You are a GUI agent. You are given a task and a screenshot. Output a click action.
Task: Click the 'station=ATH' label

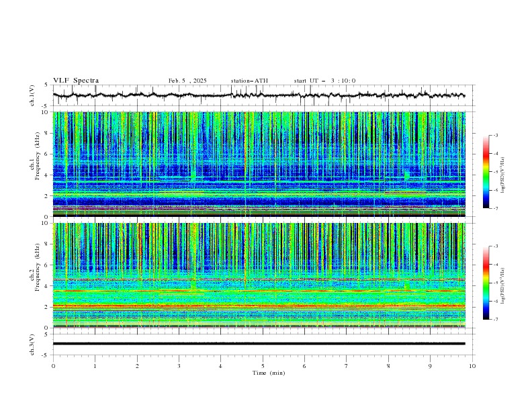(x=249, y=81)
